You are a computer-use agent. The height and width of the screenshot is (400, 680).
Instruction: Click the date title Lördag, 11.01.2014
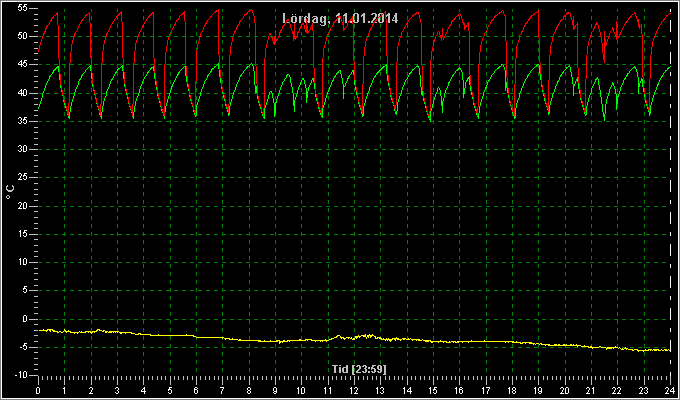pos(340,18)
